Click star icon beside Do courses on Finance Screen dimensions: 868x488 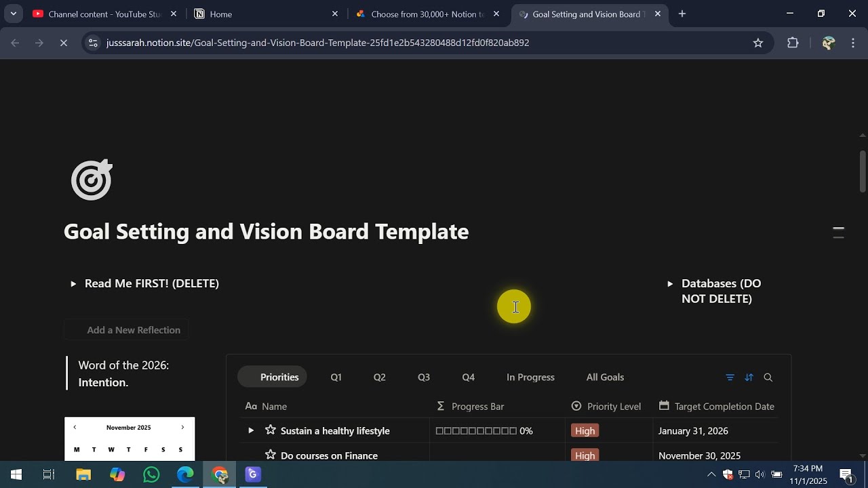tap(271, 455)
